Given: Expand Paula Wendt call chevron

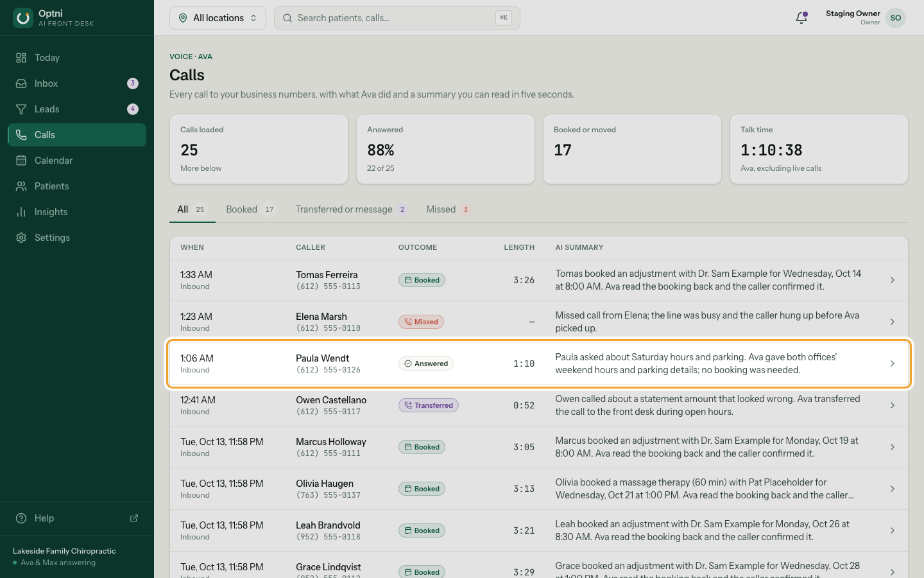Looking at the screenshot, I should [893, 363].
